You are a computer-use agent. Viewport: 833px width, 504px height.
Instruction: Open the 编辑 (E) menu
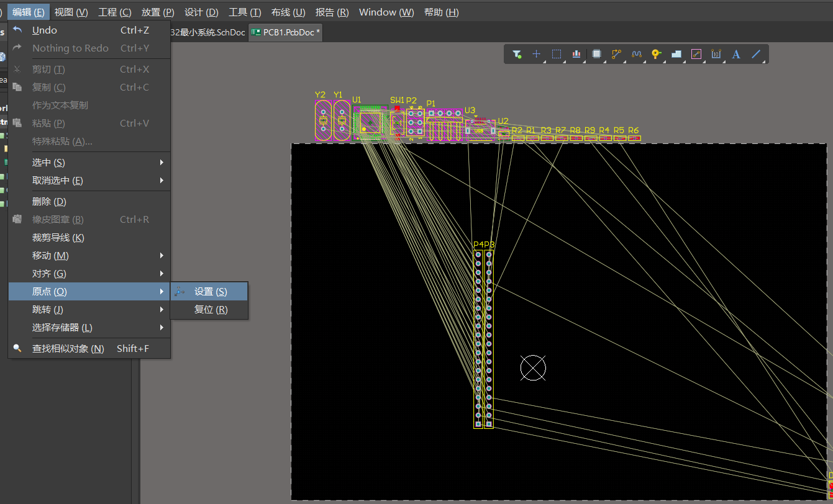click(x=29, y=12)
